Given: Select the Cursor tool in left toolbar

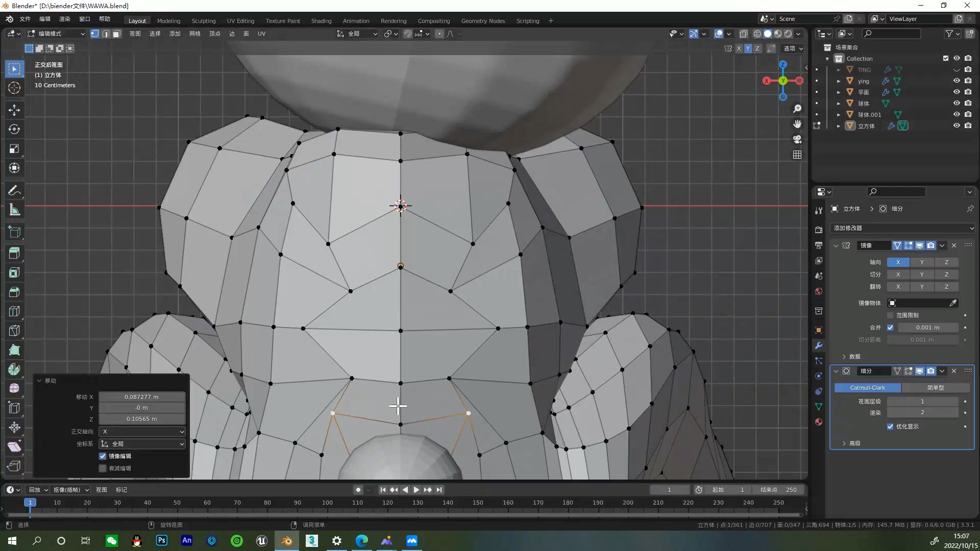Looking at the screenshot, I should tap(14, 88).
